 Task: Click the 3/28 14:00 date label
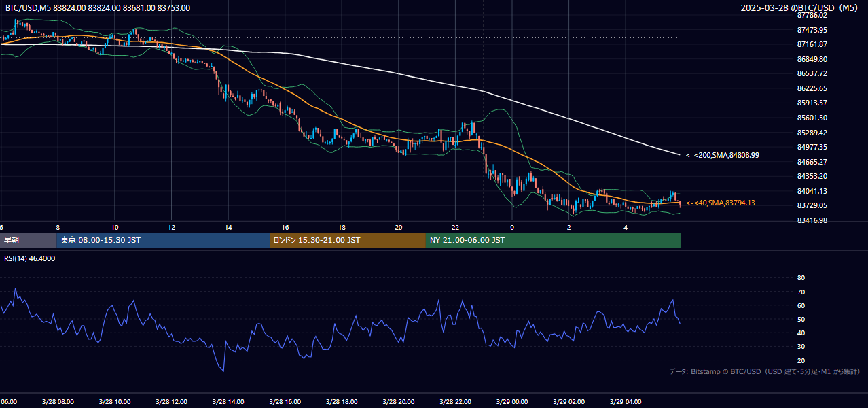[x=228, y=402]
